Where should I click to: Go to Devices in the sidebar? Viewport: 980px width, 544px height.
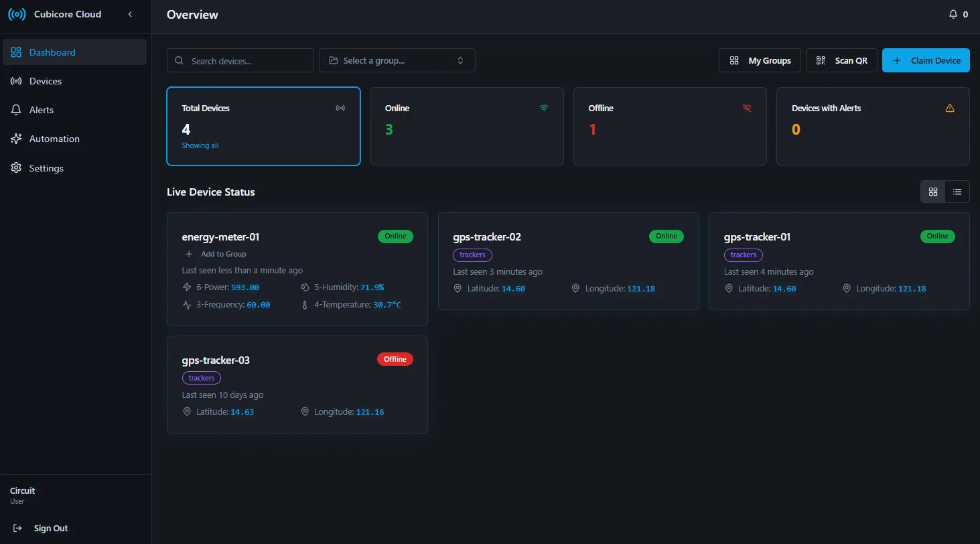pos(74,81)
